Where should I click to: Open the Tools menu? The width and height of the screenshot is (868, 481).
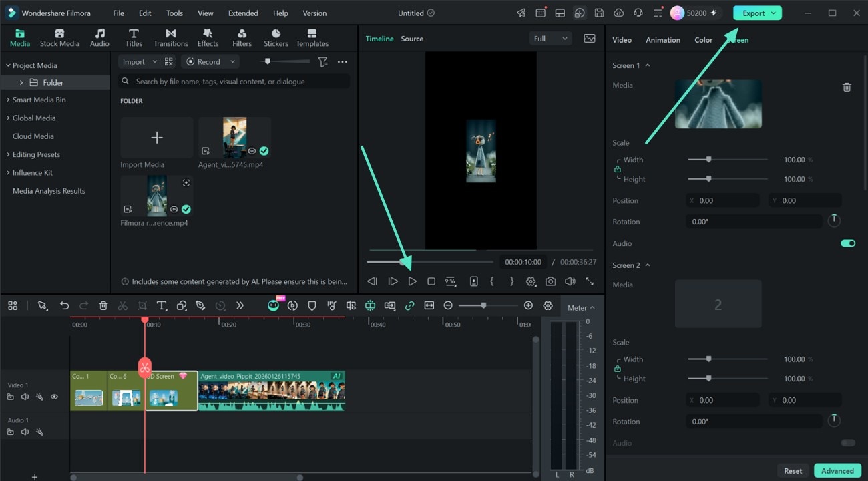coord(174,13)
